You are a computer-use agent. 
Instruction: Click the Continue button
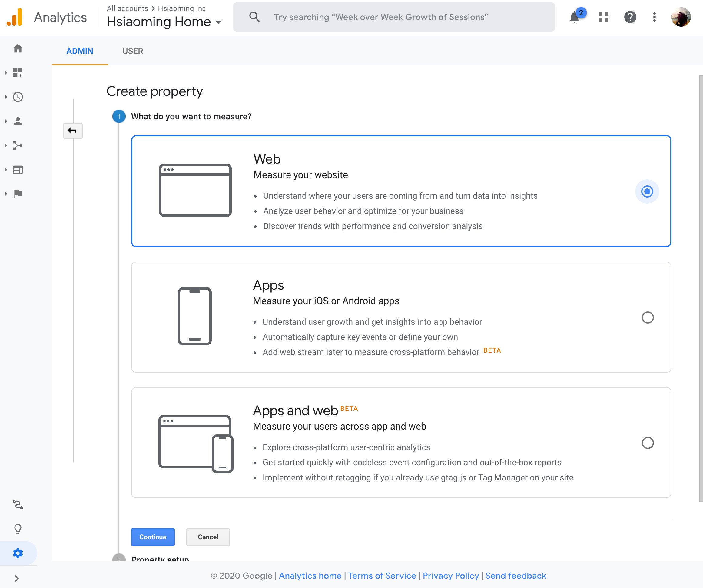pyautogui.click(x=153, y=537)
